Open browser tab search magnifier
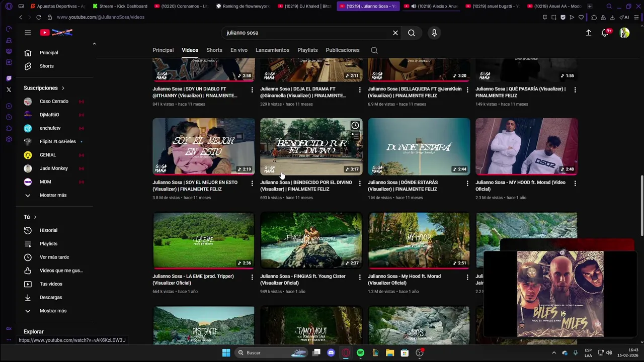Viewport: 644px width, 362px height. click(x=609, y=6)
